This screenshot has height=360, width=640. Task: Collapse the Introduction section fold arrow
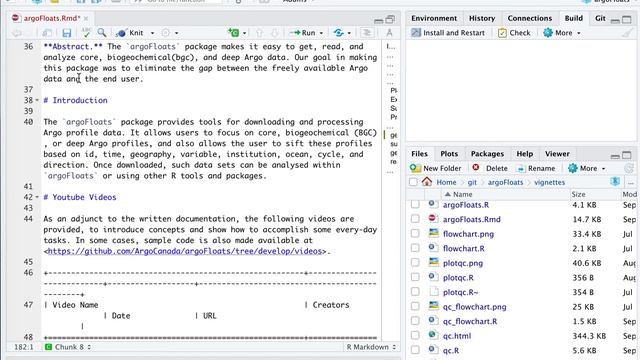point(37,100)
